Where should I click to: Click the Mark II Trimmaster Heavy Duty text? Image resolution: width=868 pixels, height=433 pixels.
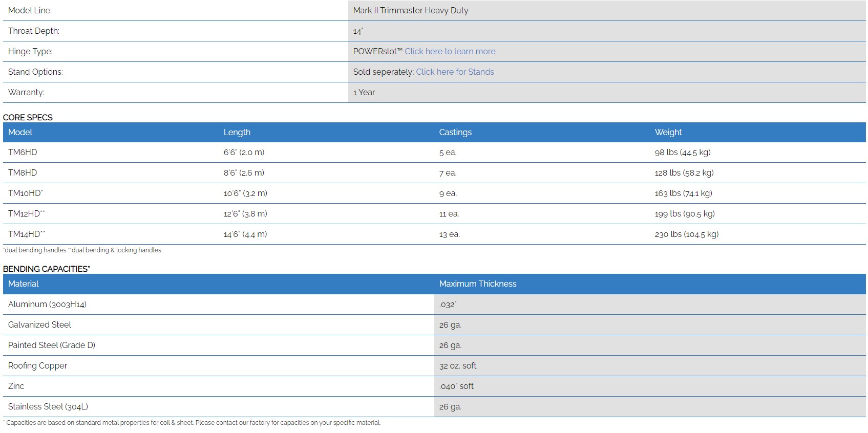click(410, 10)
